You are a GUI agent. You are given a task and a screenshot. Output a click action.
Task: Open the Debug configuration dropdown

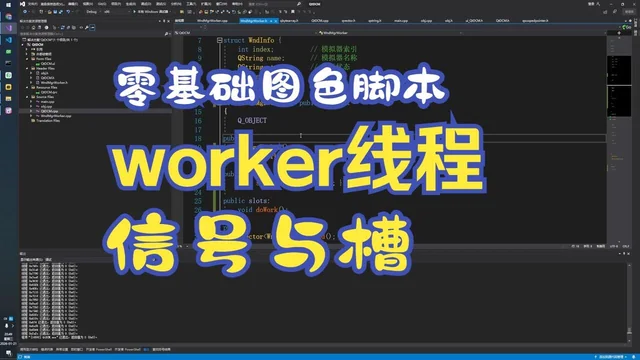(x=93, y=12)
